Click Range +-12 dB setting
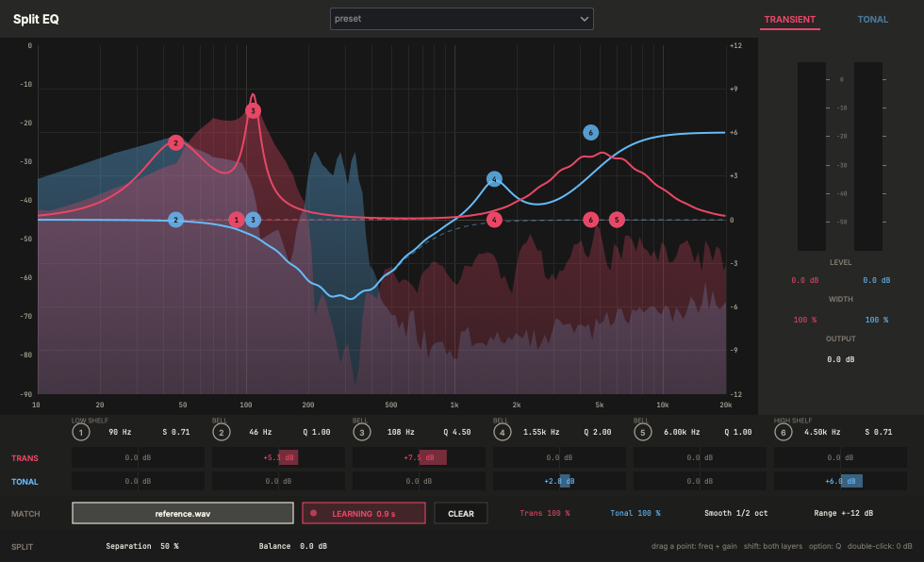This screenshot has width=924, height=562. point(843,513)
